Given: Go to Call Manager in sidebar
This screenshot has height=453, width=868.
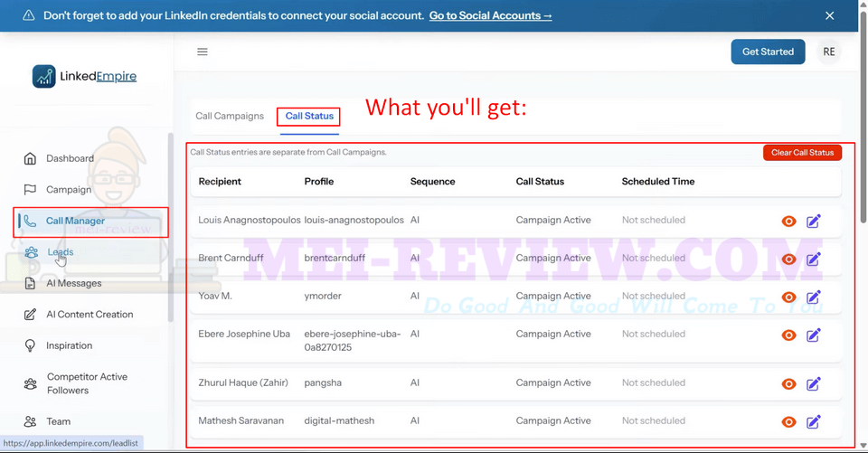Looking at the screenshot, I should click(x=75, y=221).
